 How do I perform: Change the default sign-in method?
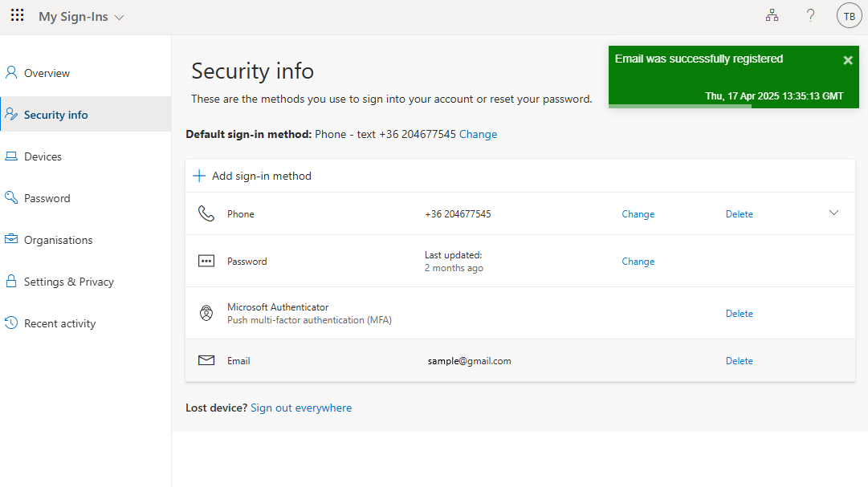pyautogui.click(x=478, y=135)
